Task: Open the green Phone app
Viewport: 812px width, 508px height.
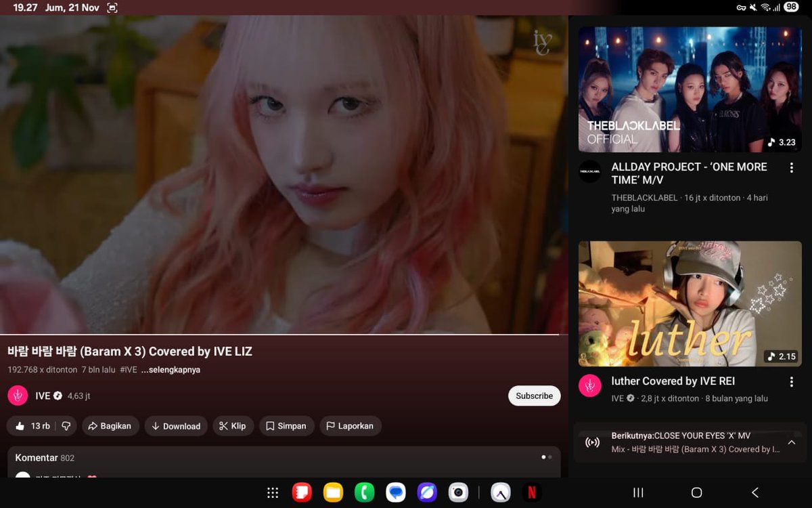Action: tap(365, 492)
